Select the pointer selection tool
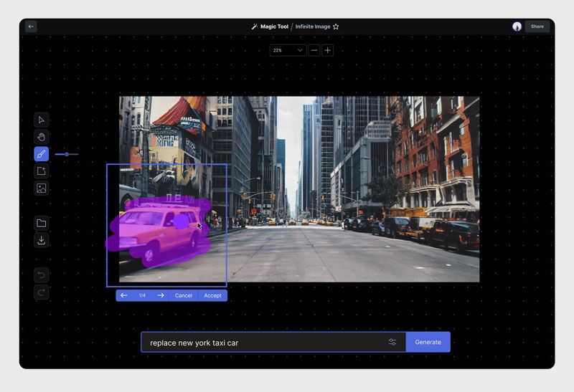The width and height of the screenshot is (574, 392). pos(41,120)
